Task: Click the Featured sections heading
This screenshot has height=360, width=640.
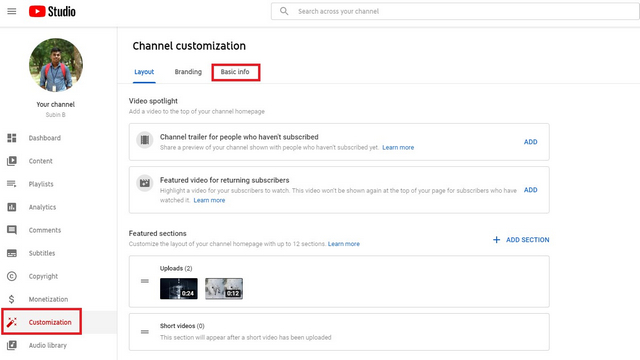Action: click(x=158, y=233)
